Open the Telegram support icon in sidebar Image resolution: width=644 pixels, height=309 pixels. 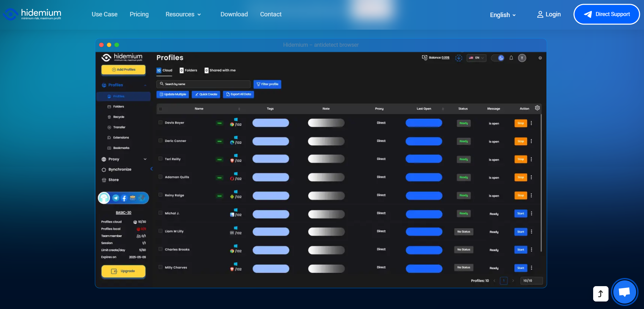pos(116,198)
